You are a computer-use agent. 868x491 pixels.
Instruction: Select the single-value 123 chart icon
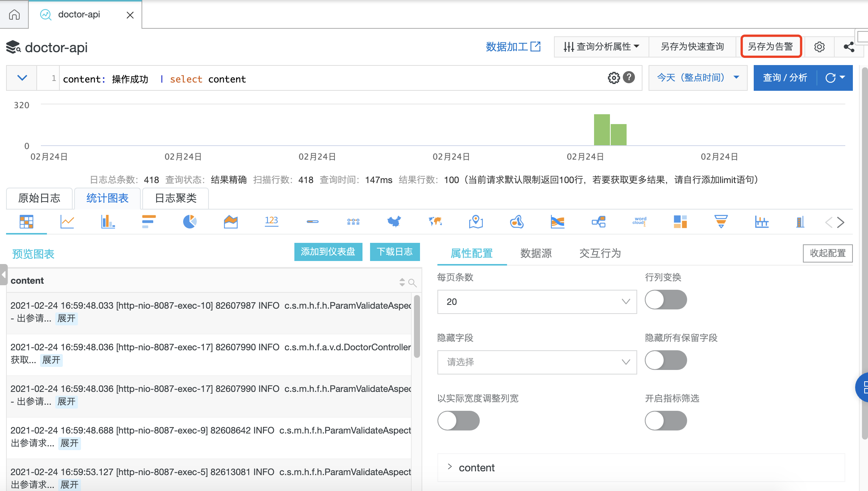coord(271,222)
